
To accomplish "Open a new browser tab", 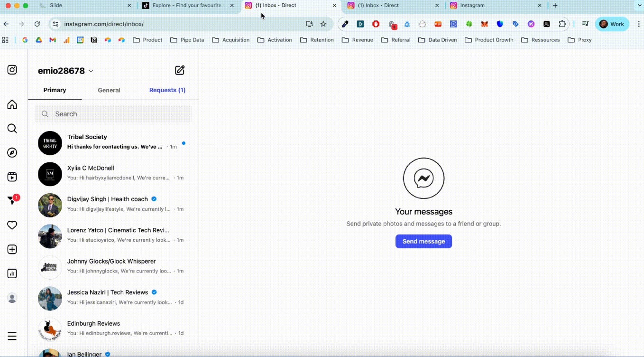I will tap(555, 6).
